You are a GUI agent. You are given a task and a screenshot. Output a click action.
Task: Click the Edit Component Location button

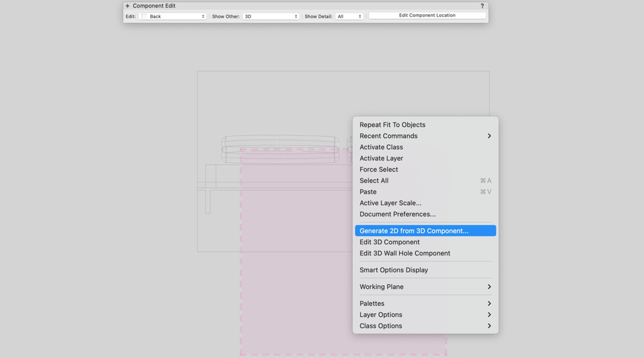click(x=427, y=15)
